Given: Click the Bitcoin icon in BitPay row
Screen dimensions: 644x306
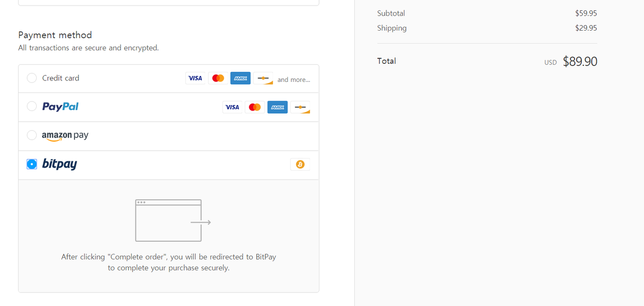Looking at the screenshot, I should click(x=300, y=164).
